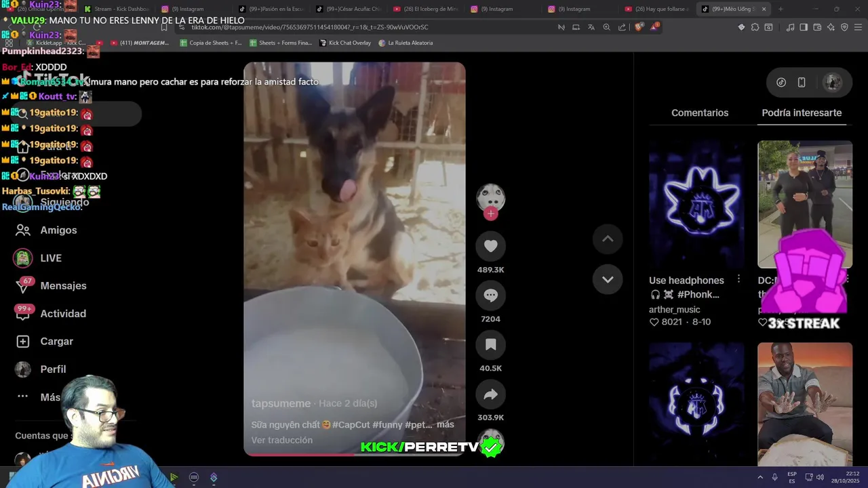The height and width of the screenshot is (488, 868).
Task: Toggle the browser sidebar panel icon
Action: [x=804, y=27]
